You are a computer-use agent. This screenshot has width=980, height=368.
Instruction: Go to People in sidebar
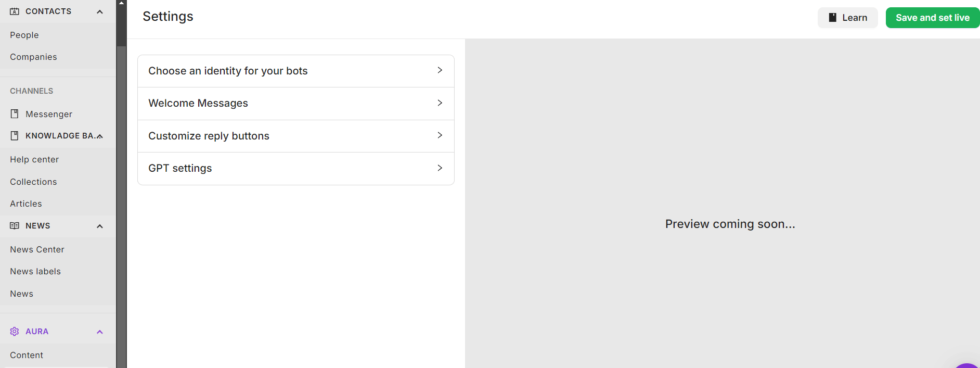[x=24, y=35]
